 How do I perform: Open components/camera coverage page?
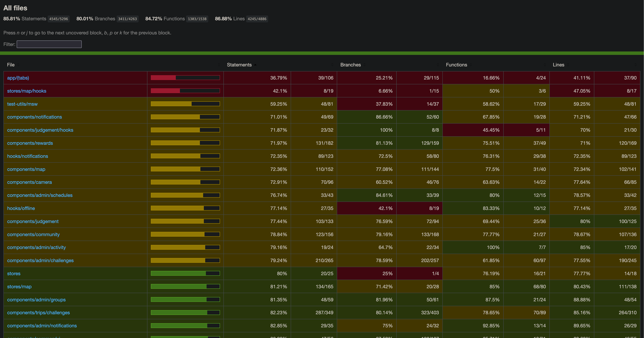tap(30, 182)
